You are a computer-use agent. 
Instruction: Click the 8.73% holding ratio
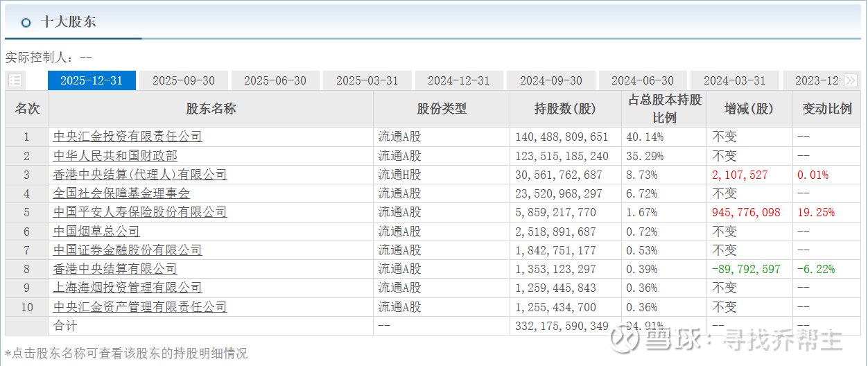642,175
